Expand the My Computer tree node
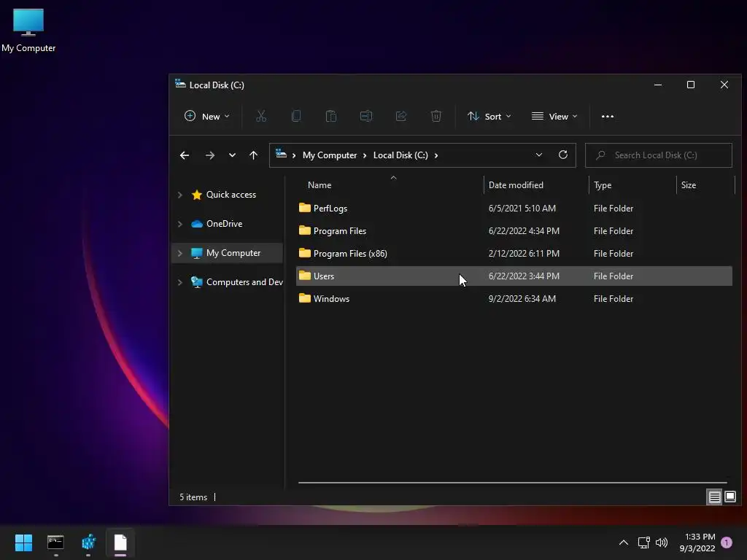 [x=179, y=253]
